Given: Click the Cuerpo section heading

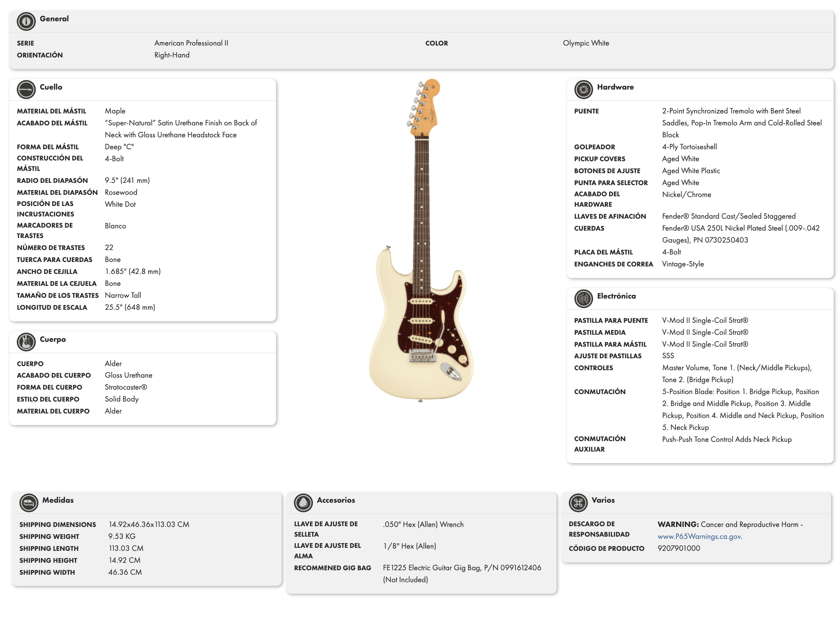Looking at the screenshot, I should pos(53,339).
